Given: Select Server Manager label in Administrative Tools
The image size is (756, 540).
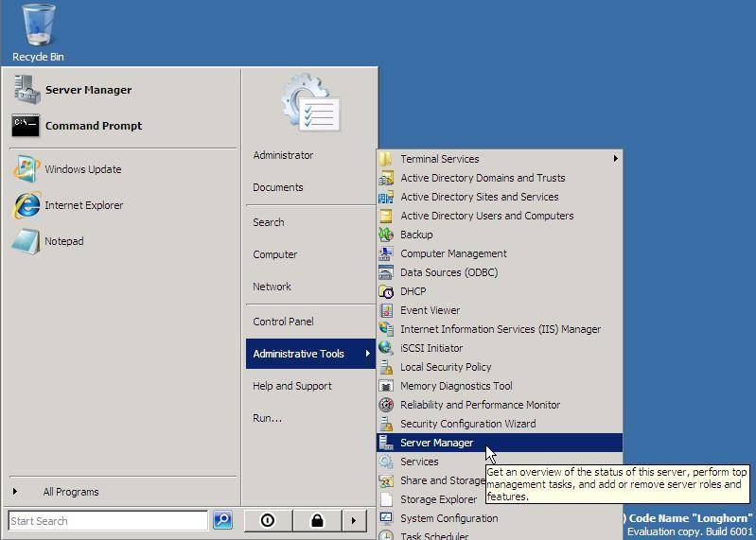Looking at the screenshot, I should 436,443.
